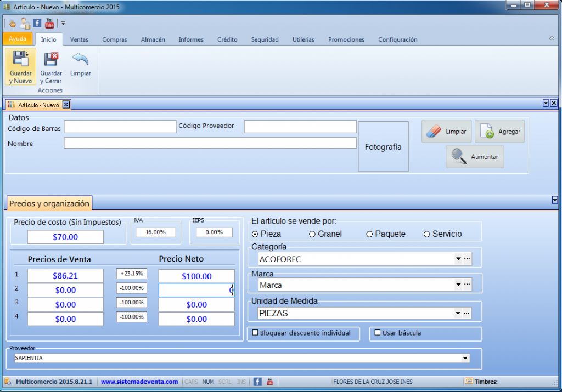
Task: Click Guardar y Nuevo save icon
Action: (20, 59)
